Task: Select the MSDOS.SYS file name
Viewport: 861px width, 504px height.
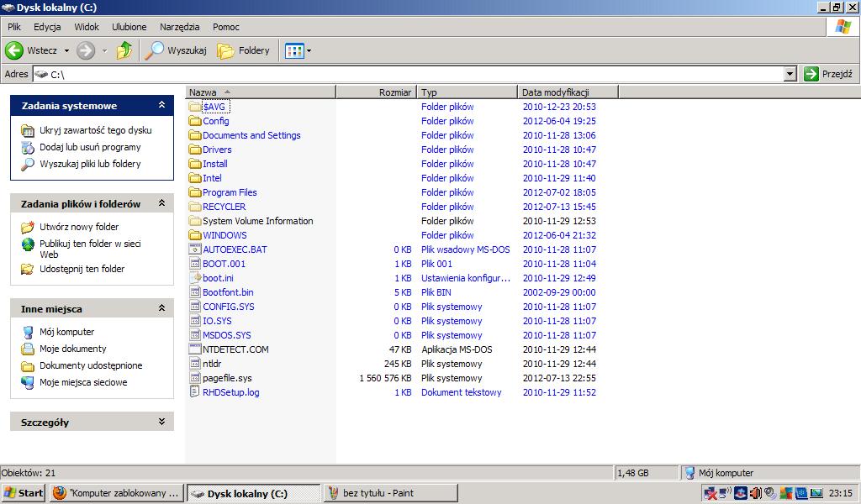Action: (x=227, y=335)
